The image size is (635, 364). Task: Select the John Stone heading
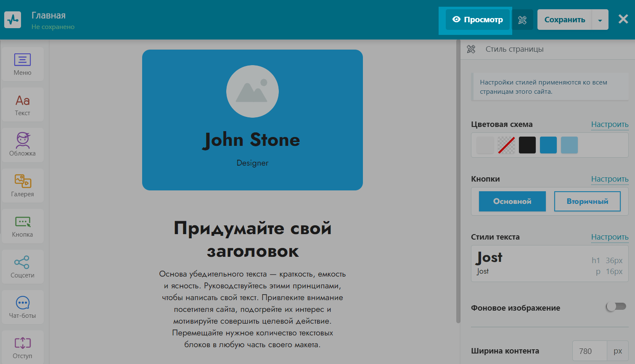[252, 140]
